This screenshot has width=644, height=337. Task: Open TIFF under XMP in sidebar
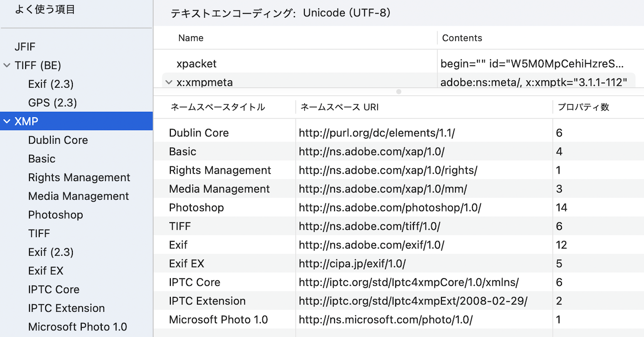(x=39, y=233)
